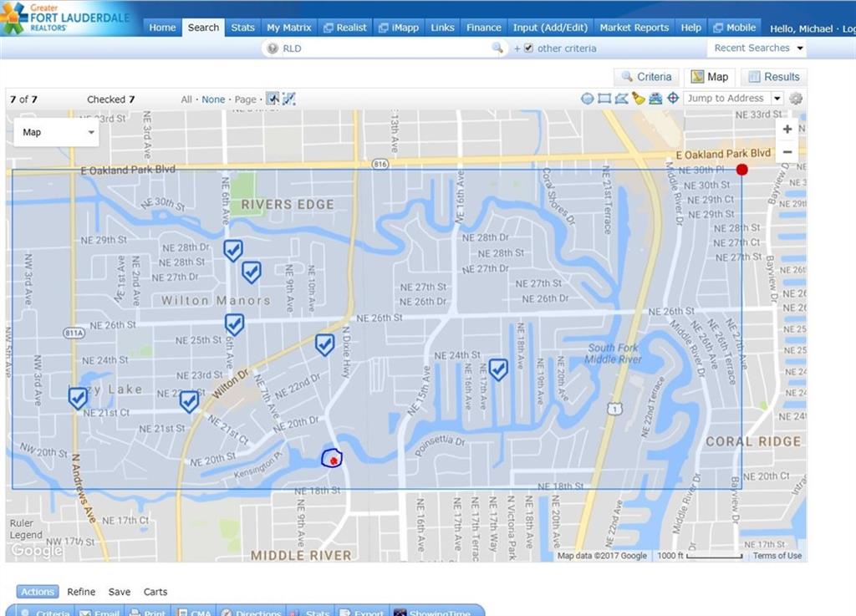
Task: Click the Refine button
Action: [81, 592]
